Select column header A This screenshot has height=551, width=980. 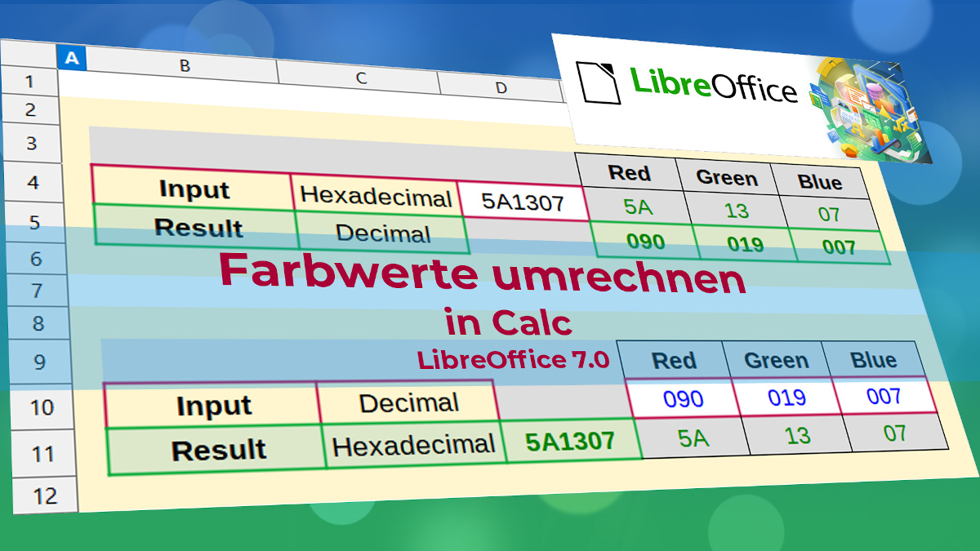click(72, 58)
